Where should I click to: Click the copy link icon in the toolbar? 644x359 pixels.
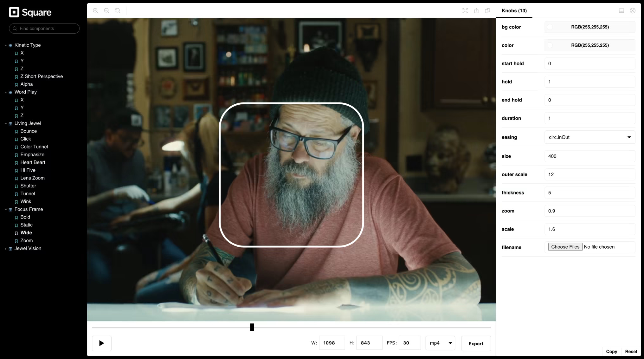coord(487,10)
